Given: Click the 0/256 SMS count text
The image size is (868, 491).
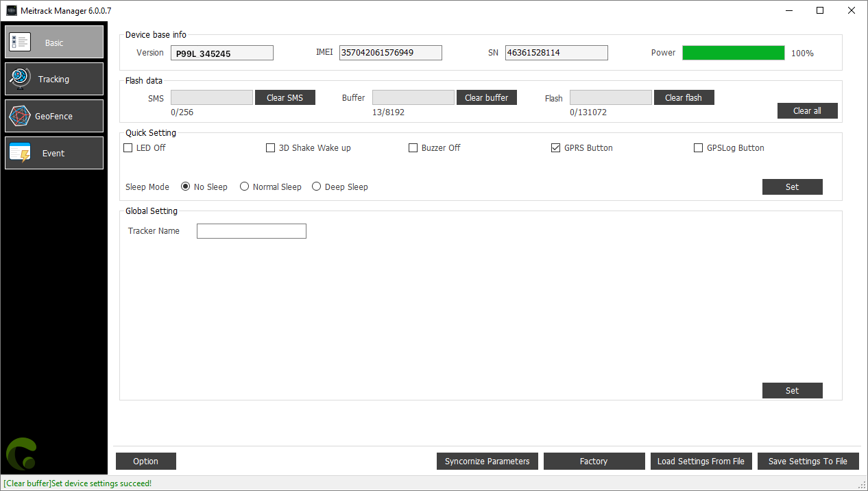Looking at the screenshot, I should pyautogui.click(x=182, y=112).
